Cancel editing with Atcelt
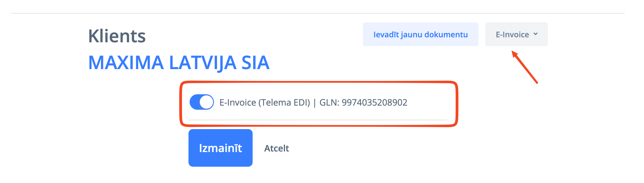The width and height of the screenshot is (644, 183). pos(276,148)
